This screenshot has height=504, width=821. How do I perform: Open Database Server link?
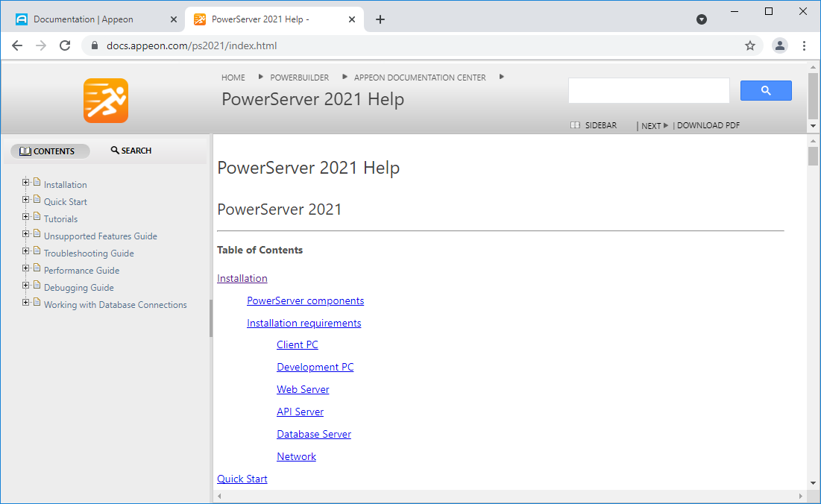coord(314,435)
